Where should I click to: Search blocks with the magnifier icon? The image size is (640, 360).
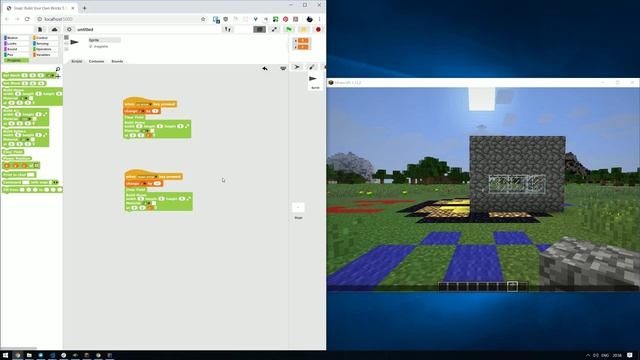tap(58, 69)
